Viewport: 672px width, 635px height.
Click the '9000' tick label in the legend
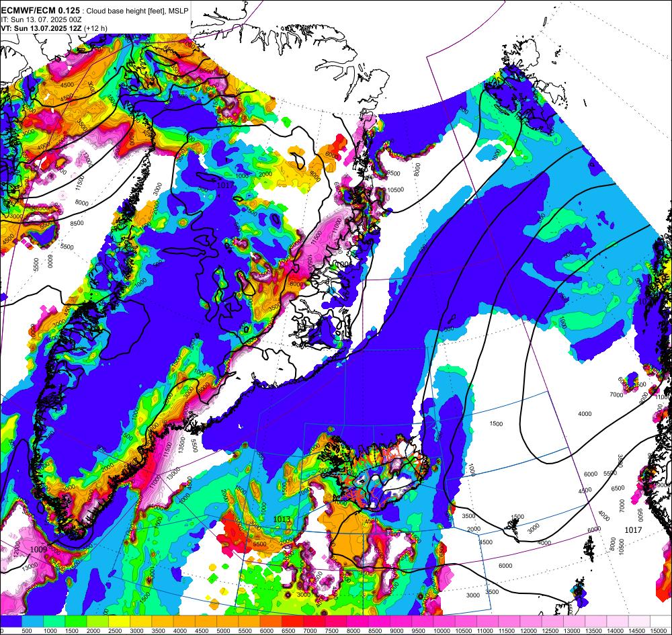point(397,631)
